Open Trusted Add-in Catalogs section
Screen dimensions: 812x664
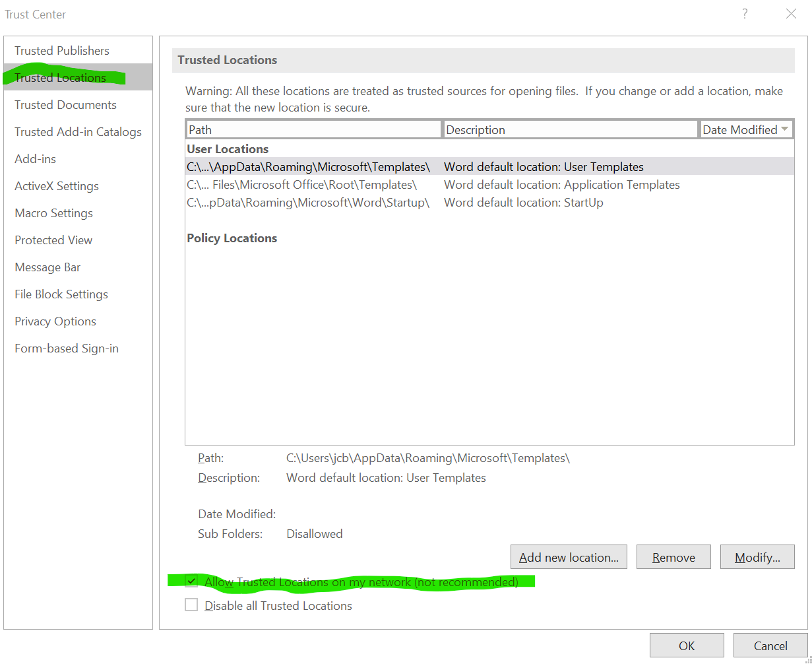pos(78,131)
